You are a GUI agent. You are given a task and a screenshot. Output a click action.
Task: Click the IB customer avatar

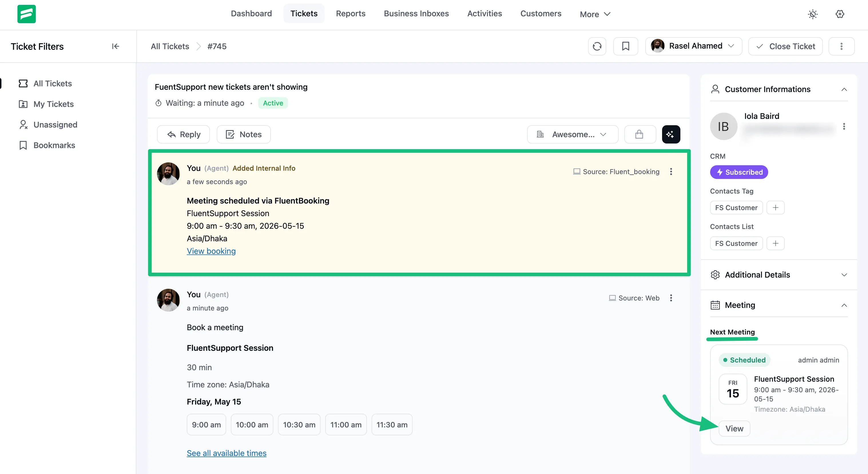(x=724, y=126)
